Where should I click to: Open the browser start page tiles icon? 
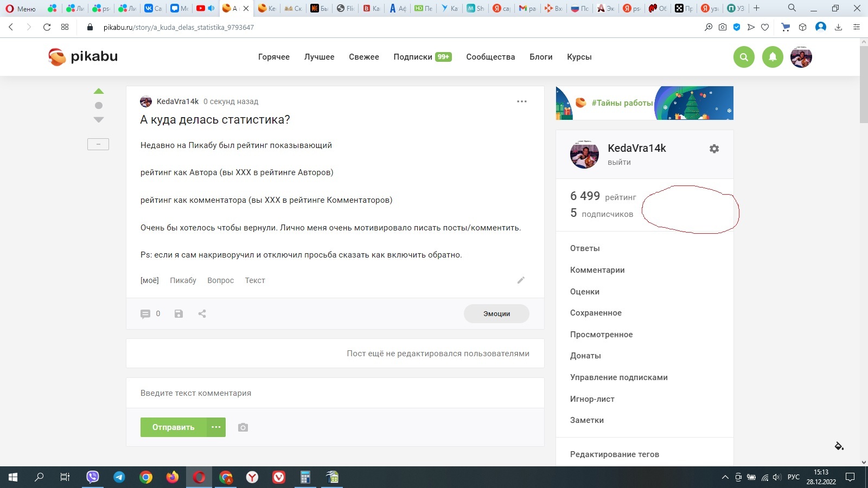click(x=65, y=27)
